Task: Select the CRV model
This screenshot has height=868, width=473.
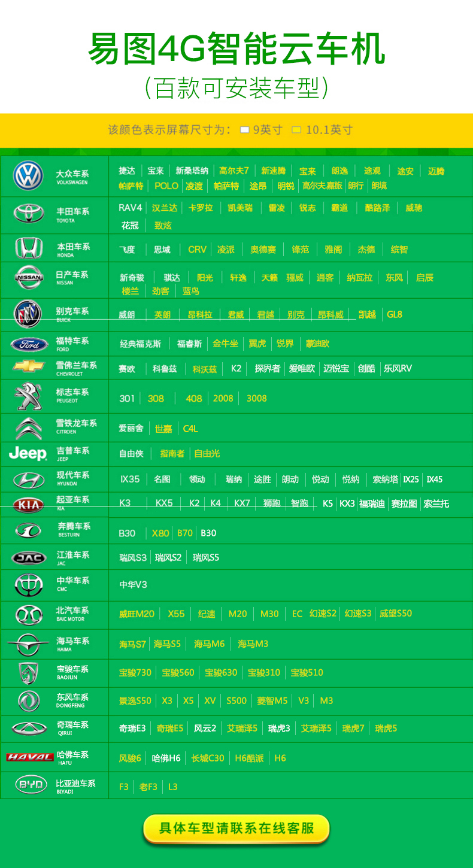Action: click(197, 250)
